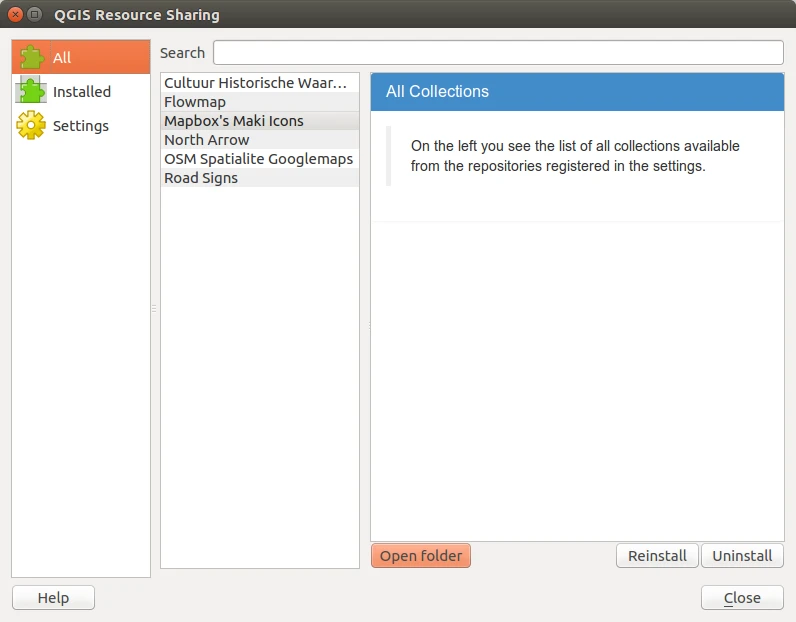Select the North Arrow collection
The width and height of the screenshot is (796, 622).
(x=259, y=140)
